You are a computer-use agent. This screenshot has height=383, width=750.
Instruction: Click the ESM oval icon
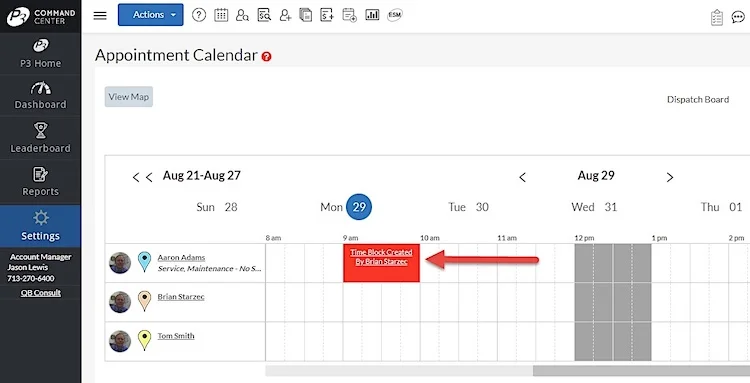click(395, 15)
